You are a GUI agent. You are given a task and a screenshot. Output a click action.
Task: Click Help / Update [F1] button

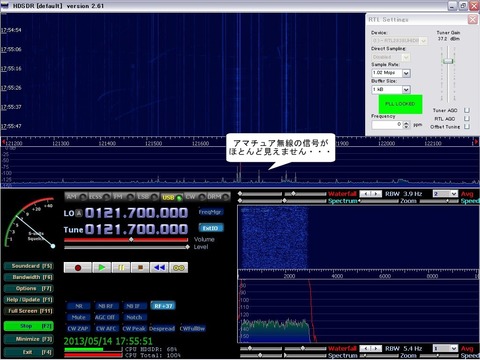[28, 300]
